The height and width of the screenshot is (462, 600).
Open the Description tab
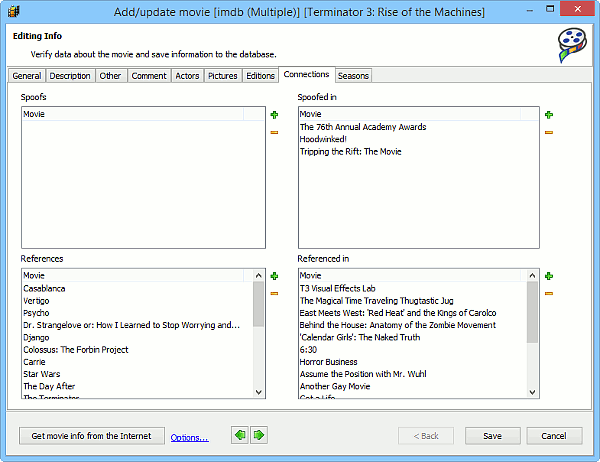coord(70,76)
